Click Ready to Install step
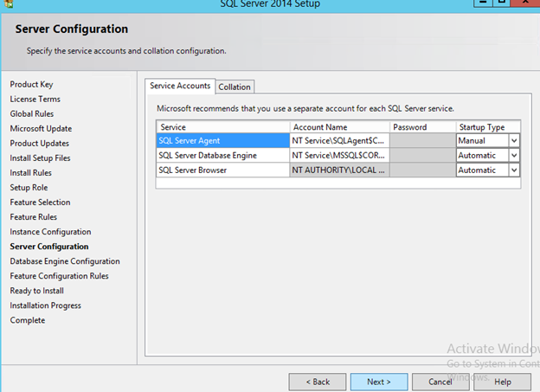Viewport: 540px width, 392px height. (x=37, y=291)
